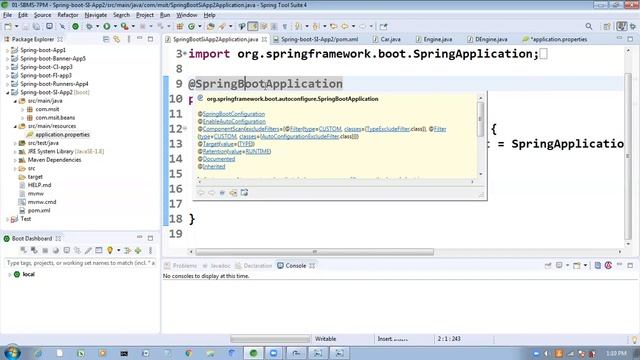Toggle Link with Editor in Package Explorer
The width and height of the screenshot is (640, 360).
coord(117,39)
